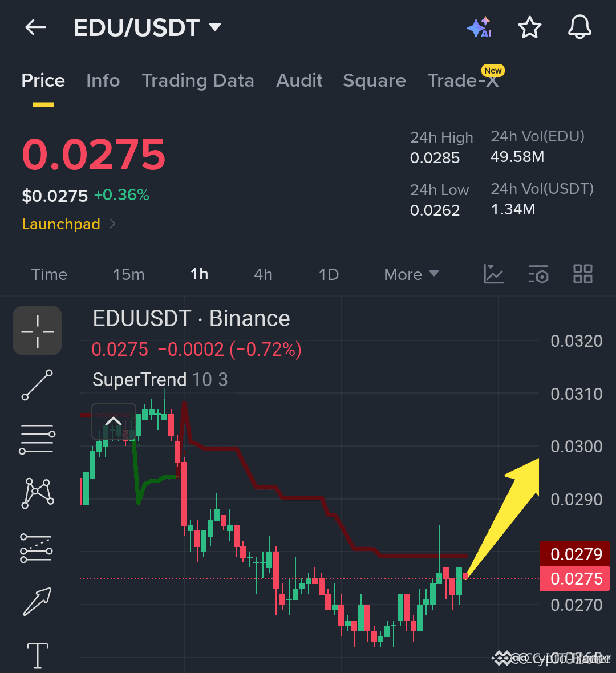The image size is (616, 673).
Task: Open the Trading Data tab
Action: (x=198, y=80)
